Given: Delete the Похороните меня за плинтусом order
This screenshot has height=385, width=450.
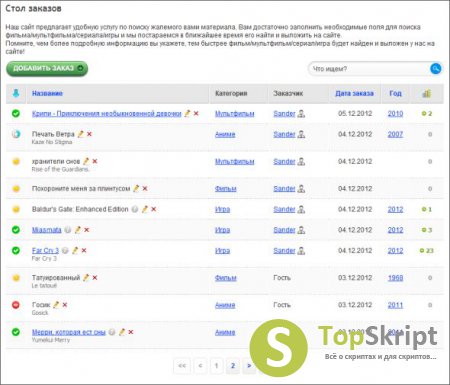Looking at the screenshot, I should point(145,189).
